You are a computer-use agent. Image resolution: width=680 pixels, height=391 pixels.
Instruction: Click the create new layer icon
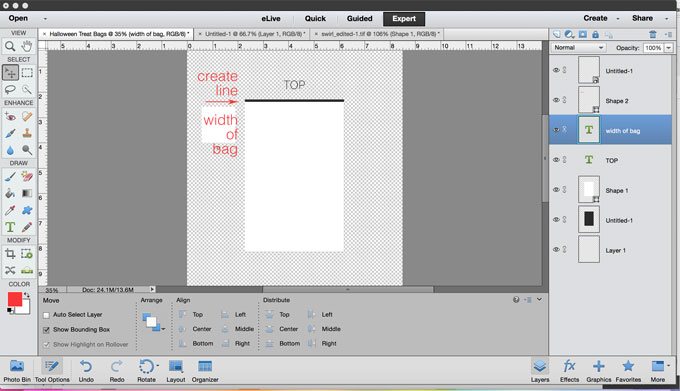557,34
